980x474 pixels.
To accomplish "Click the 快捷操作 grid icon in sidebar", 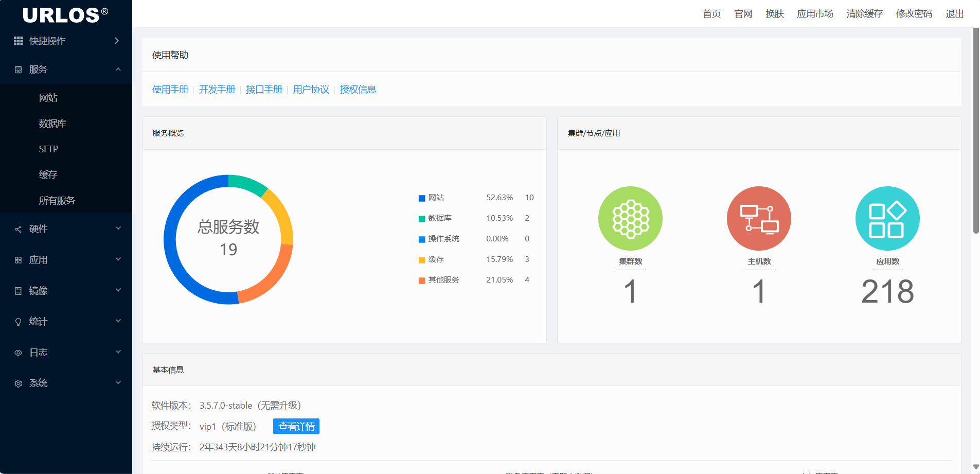I will click(x=19, y=41).
